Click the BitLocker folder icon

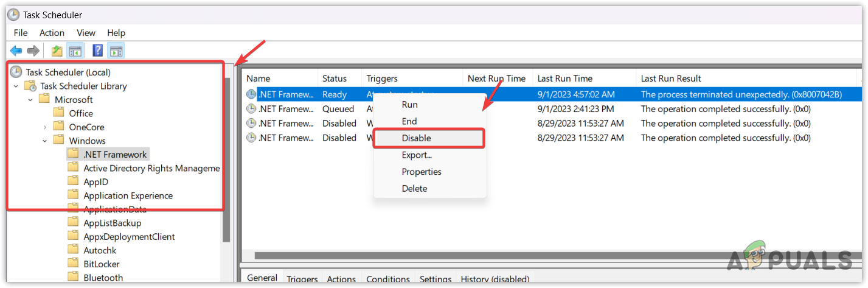(x=74, y=264)
